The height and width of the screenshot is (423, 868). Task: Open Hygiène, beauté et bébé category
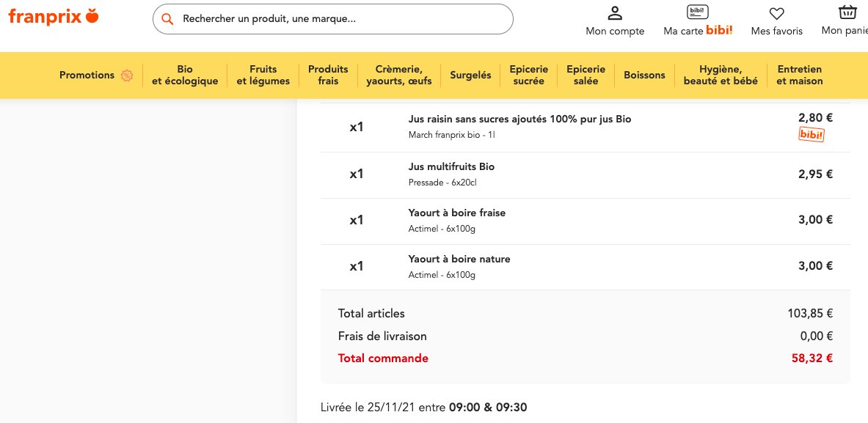coord(721,76)
